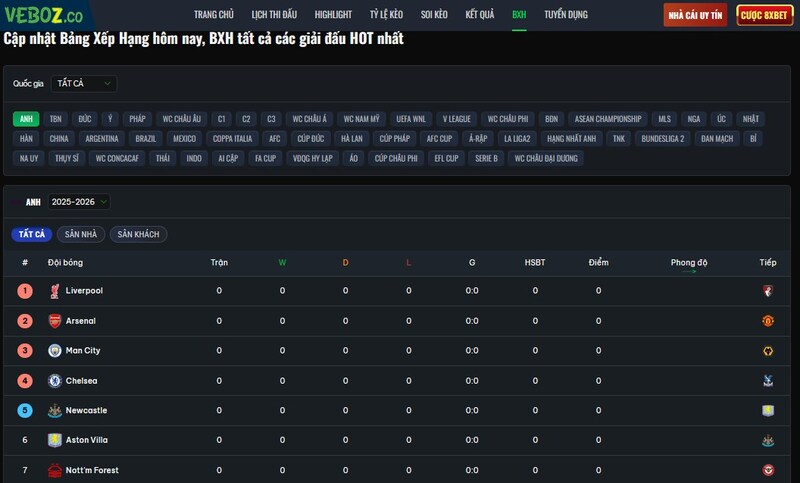The width and height of the screenshot is (800, 483).
Task: Select the ANH league chip
Action: tap(26, 119)
